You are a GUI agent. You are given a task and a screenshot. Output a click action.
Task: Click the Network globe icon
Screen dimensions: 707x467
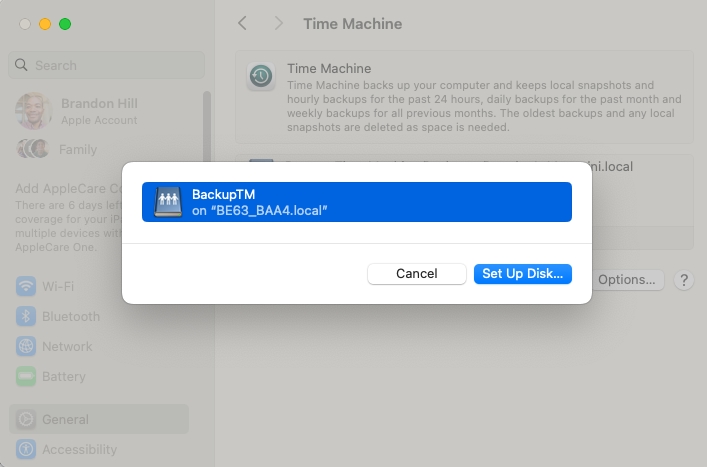point(26,347)
